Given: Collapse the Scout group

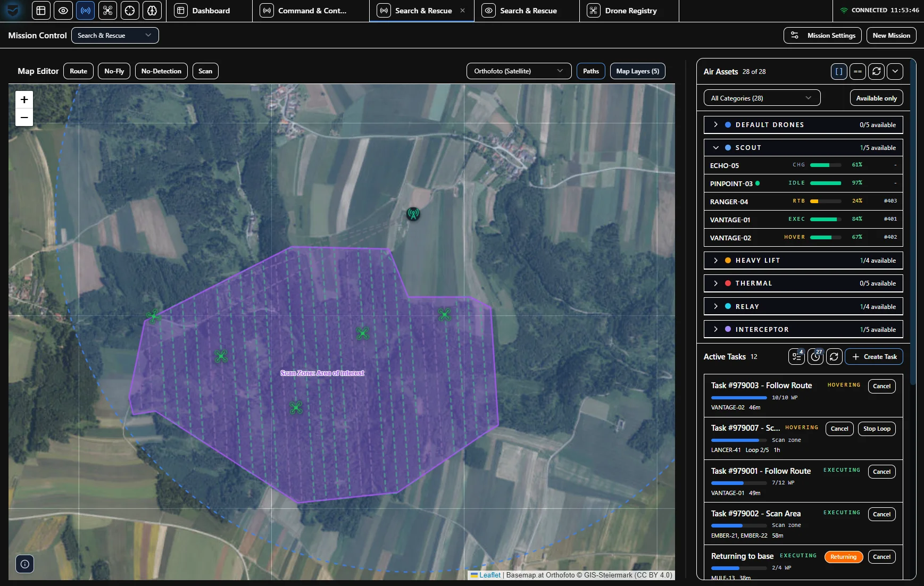Looking at the screenshot, I should click(803, 148).
